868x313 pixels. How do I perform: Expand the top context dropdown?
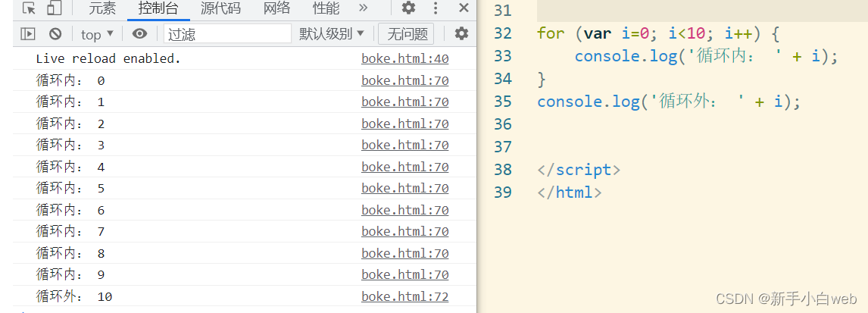pos(98,34)
